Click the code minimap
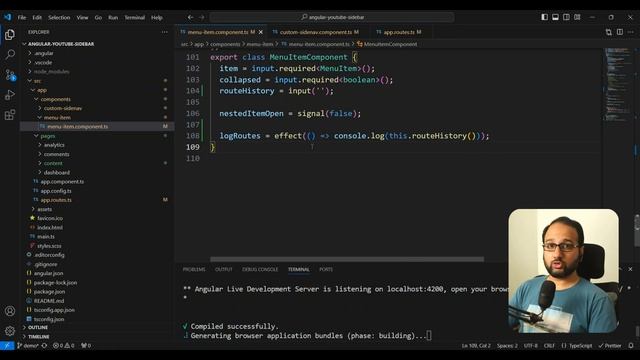The width and height of the screenshot is (640, 360). tap(618, 86)
